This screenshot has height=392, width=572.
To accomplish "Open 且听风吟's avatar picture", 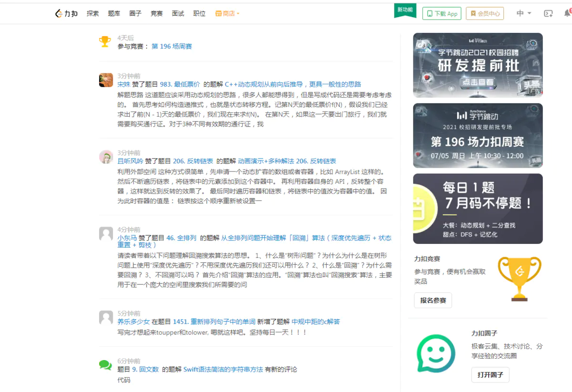I will [106, 157].
